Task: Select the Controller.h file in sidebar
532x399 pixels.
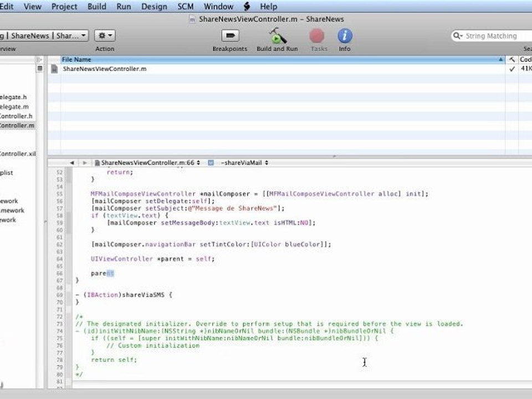Action: [x=16, y=116]
